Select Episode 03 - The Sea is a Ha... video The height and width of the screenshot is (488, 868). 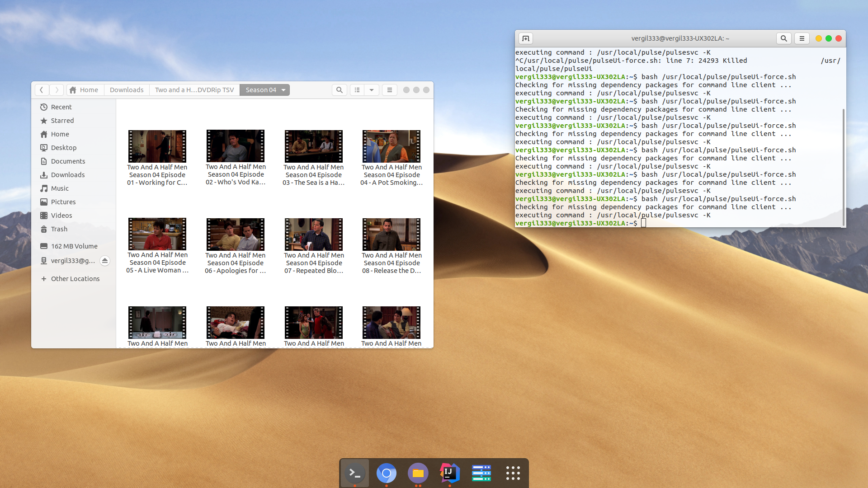pyautogui.click(x=314, y=158)
